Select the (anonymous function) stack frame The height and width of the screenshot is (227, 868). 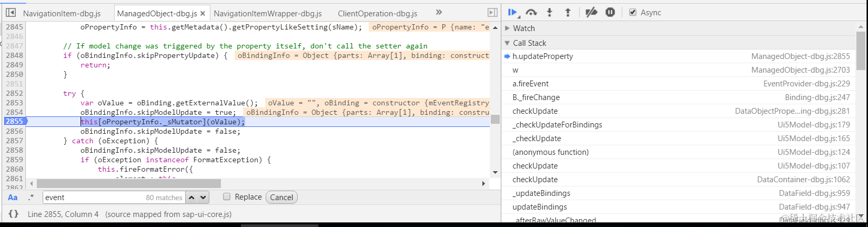click(x=679, y=152)
